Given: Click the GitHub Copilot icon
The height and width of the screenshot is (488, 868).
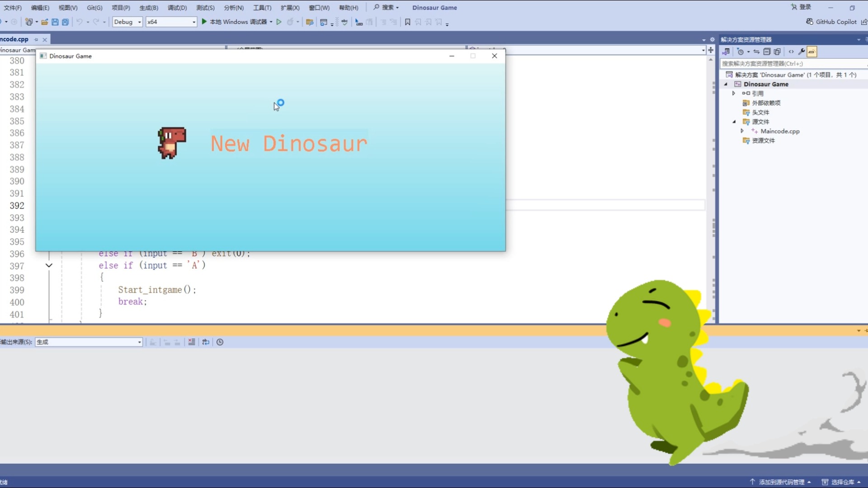Looking at the screenshot, I should pyautogui.click(x=810, y=22).
